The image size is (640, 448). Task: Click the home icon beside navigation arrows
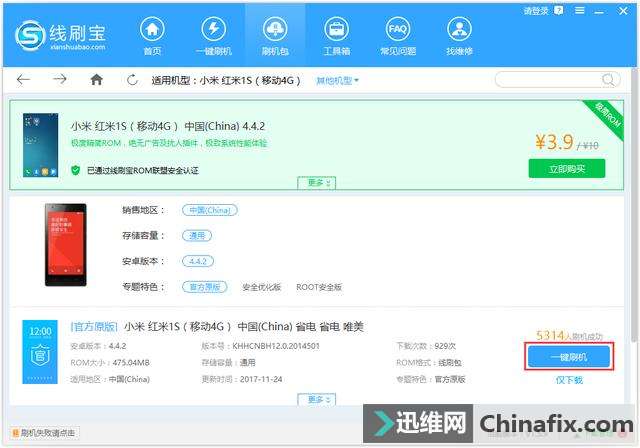click(x=96, y=79)
